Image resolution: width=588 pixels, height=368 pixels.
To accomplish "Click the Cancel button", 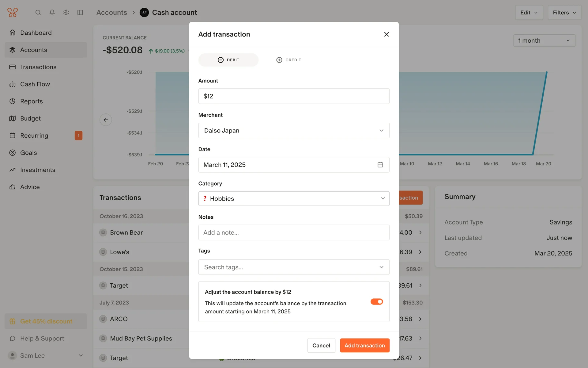I will (x=321, y=346).
